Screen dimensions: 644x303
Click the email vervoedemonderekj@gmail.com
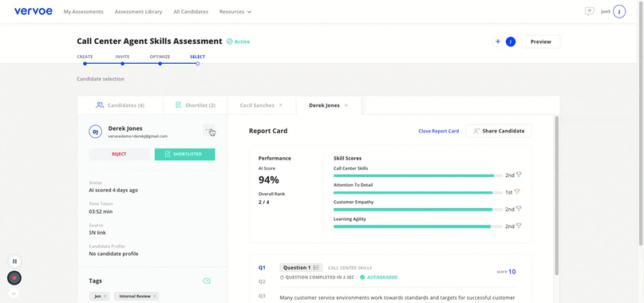tap(137, 136)
